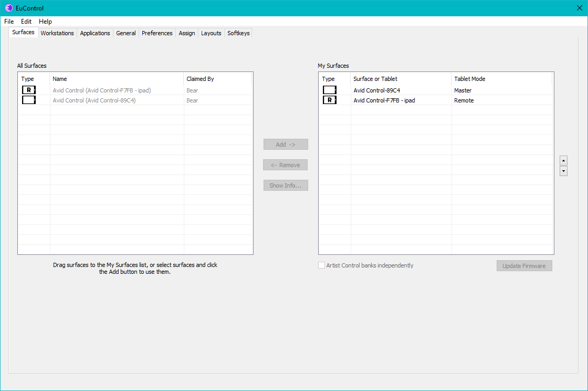
Task: Click the Show Info... button
Action: pyautogui.click(x=286, y=186)
